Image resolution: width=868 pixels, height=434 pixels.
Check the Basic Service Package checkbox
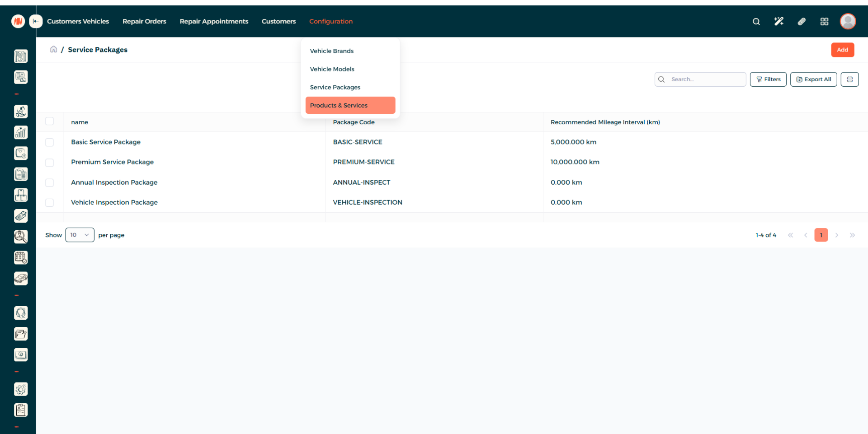50,142
